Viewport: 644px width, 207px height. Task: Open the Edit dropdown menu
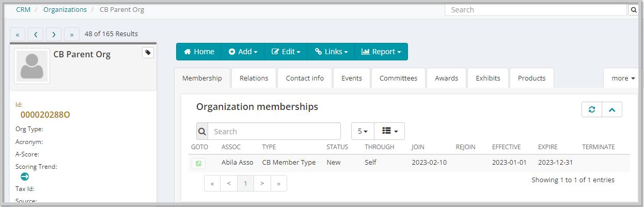coord(286,52)
